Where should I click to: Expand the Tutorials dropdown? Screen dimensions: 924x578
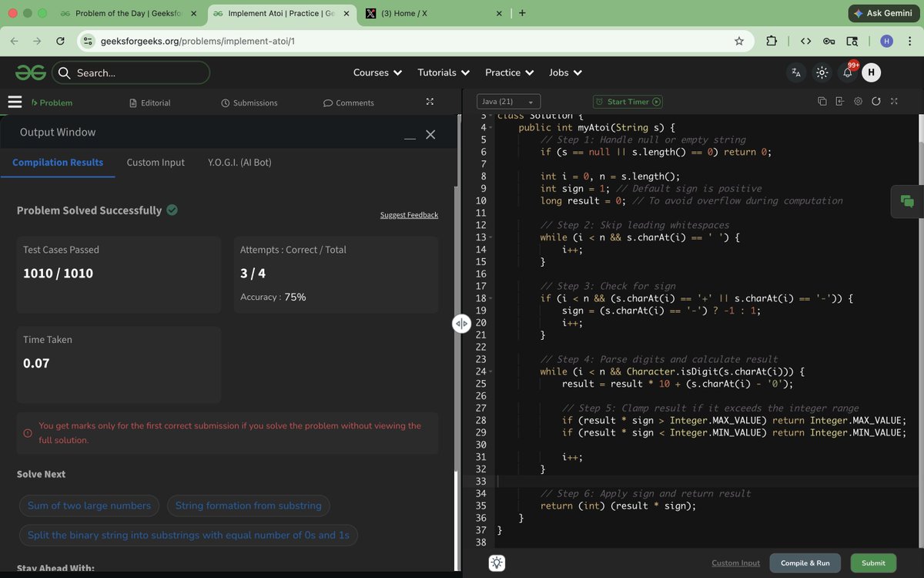(x=444, y=72)
